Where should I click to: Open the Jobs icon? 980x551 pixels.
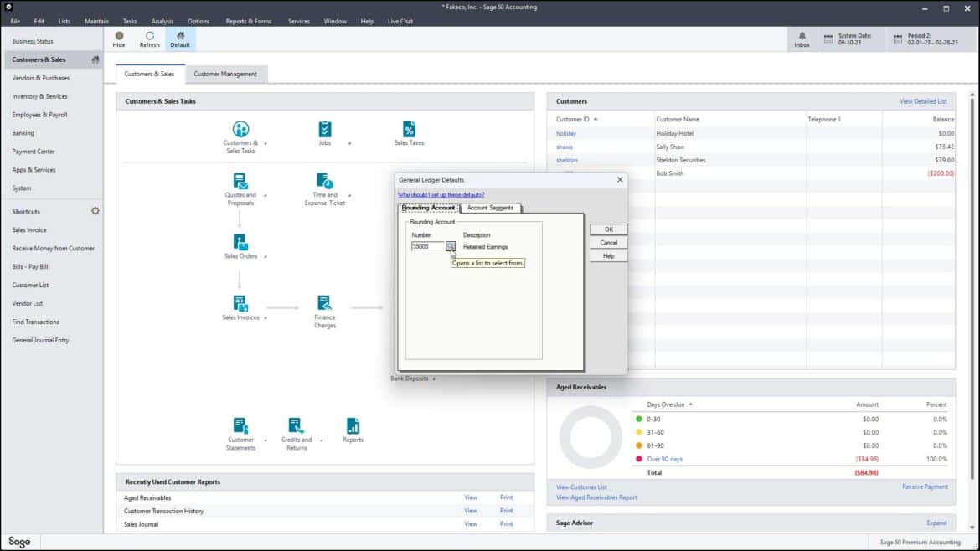click(x=324, y=129)
